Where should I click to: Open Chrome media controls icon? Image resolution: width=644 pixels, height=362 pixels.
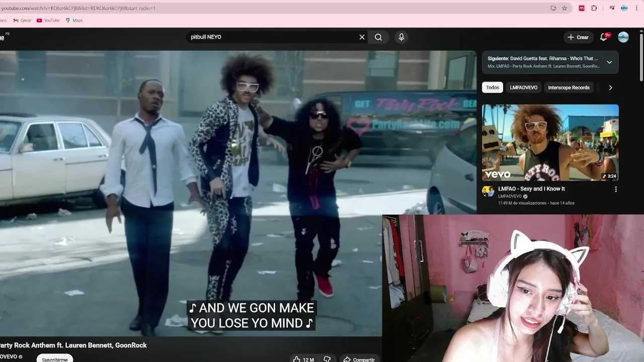coord(612,8)
